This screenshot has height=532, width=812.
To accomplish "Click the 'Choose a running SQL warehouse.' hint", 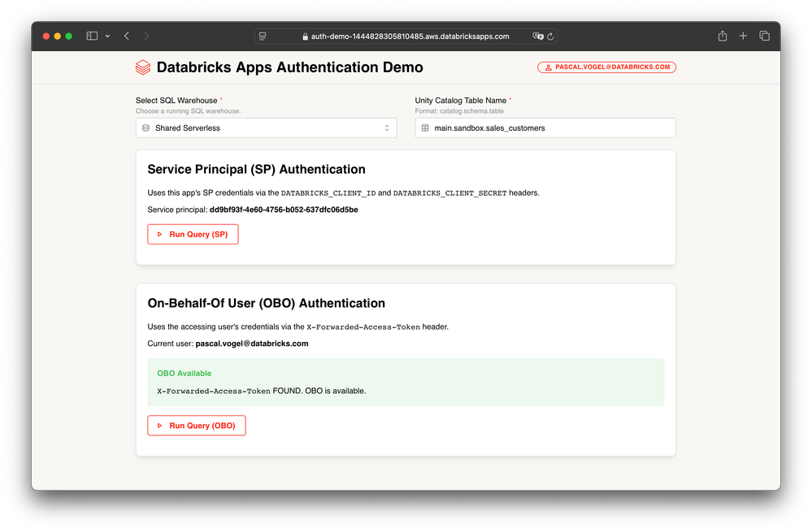I will click(188, 111).
